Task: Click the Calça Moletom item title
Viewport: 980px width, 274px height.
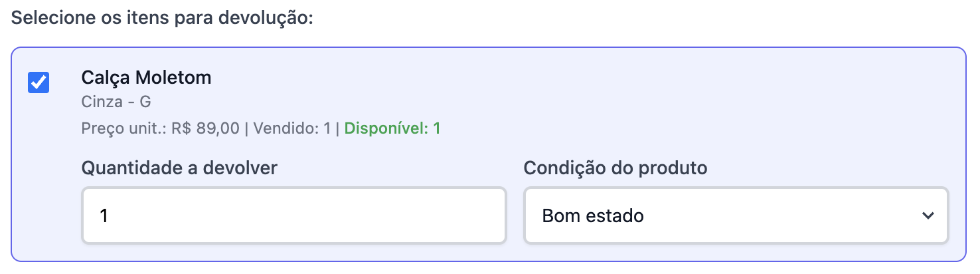Action: pyautogui.click(x=146, y=78)
